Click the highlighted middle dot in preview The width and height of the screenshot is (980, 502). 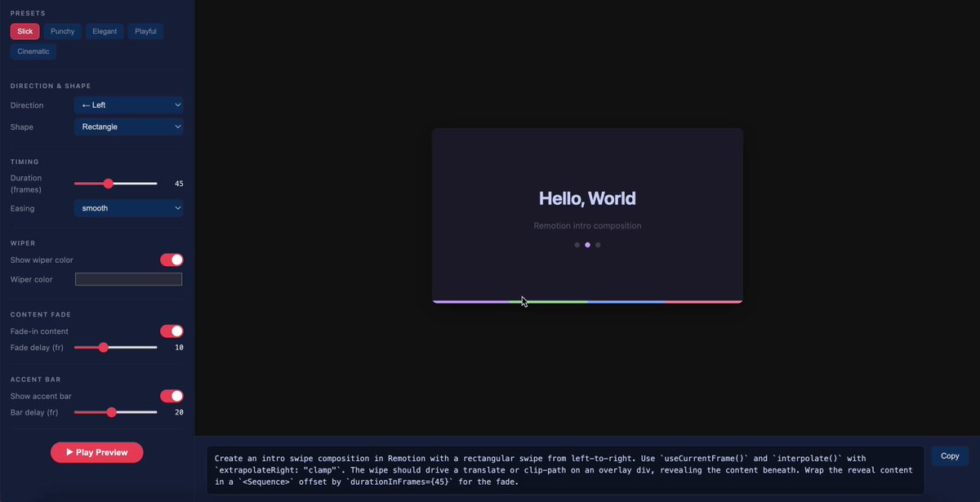tap(587, 245)
